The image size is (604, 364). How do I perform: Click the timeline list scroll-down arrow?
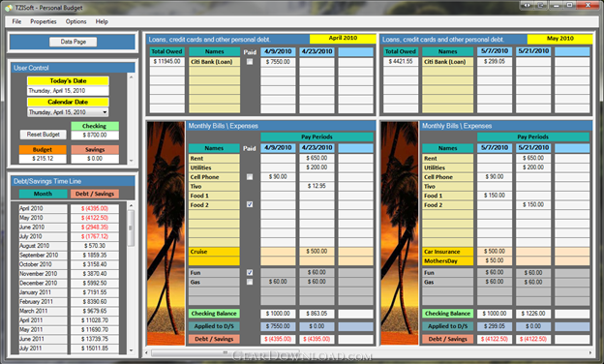[131, 350]
